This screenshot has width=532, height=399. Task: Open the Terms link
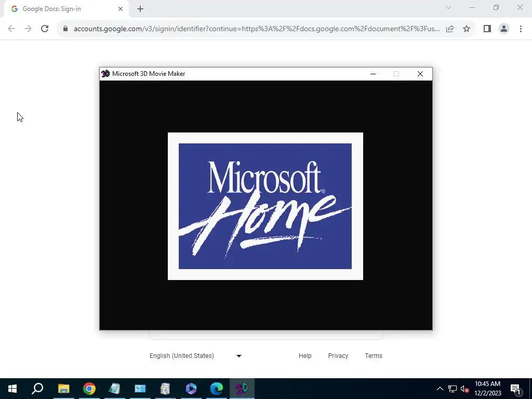(374, 355)
